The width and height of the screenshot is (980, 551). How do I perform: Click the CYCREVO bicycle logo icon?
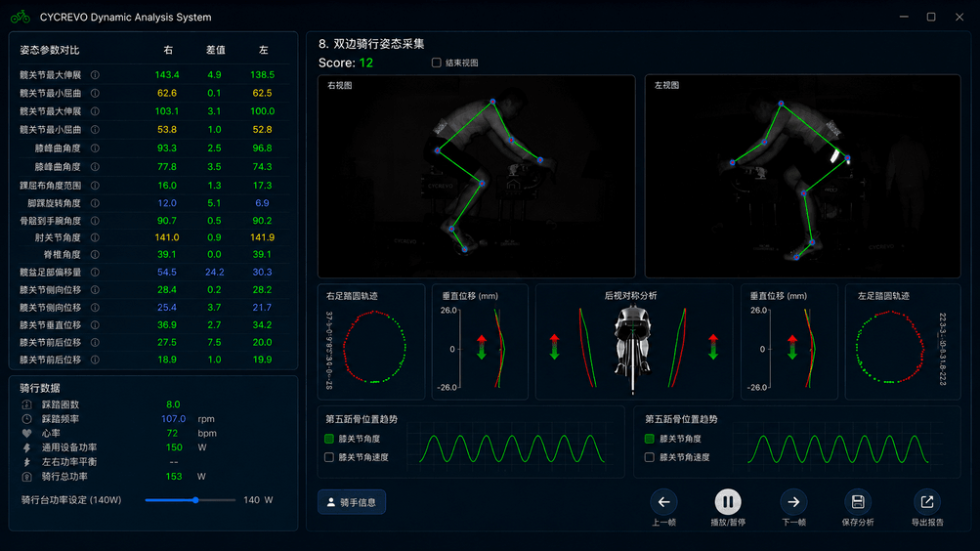pos(20,17)
